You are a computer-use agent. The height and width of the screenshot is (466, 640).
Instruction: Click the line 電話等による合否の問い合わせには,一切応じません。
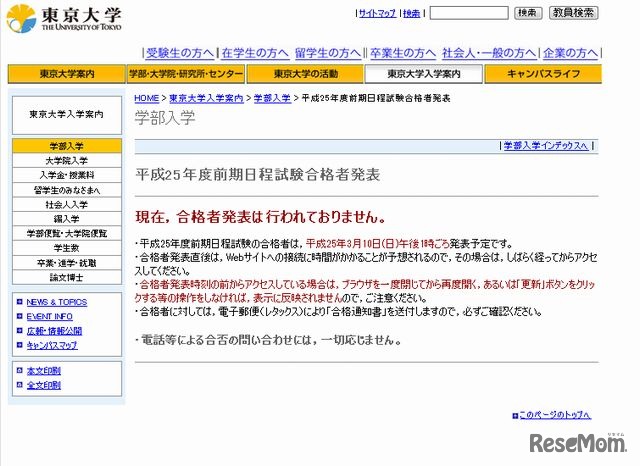[x=269, y=340]
